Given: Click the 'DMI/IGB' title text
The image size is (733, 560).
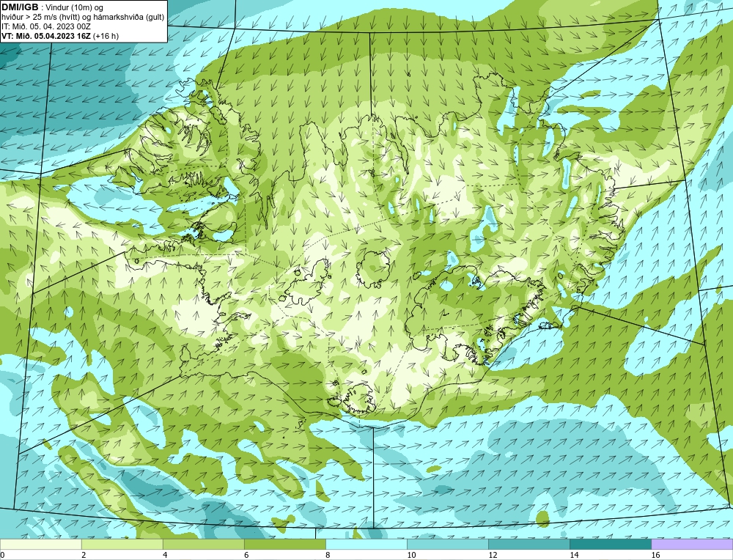Looking at the screenshot, I should 20,7.
